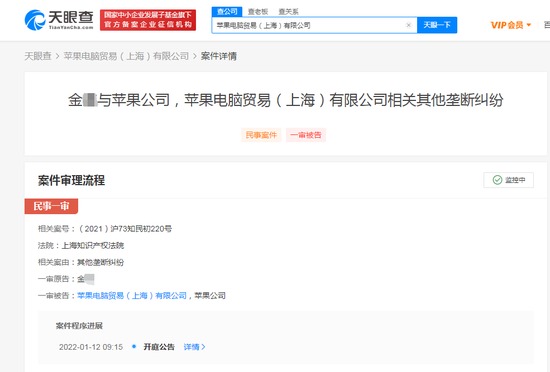Go to 天眼查 breadcrumb link
550x372 pixels.
tap(38, 56)
